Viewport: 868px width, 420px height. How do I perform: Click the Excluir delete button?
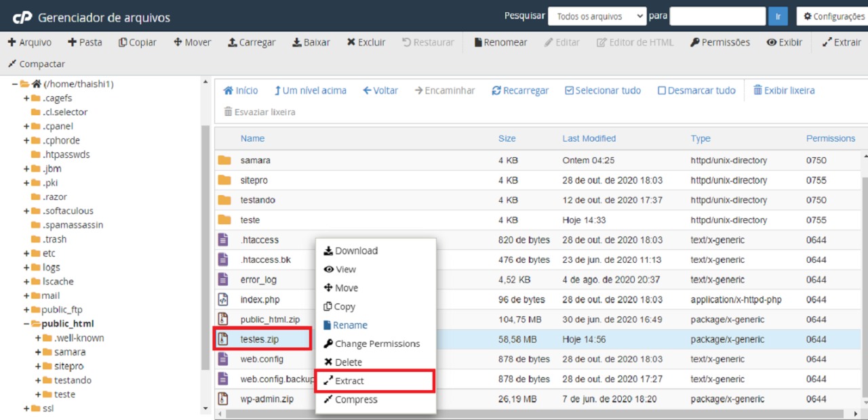click(366, 42)
